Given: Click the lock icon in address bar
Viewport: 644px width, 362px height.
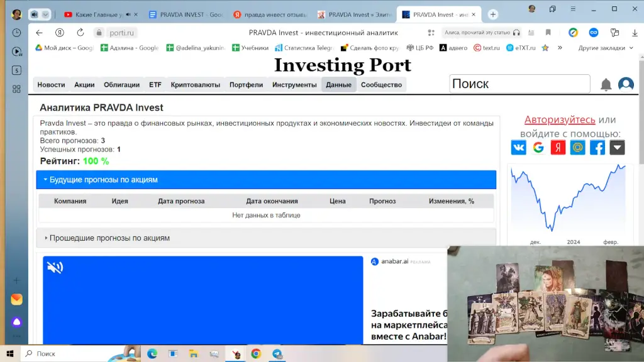Looking at the screenshot, I should coord(99,33).
